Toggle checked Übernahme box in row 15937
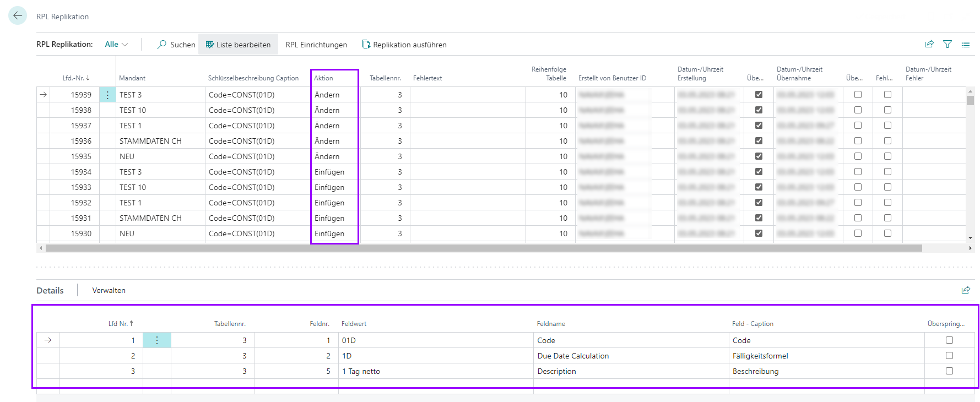The height and width of the screenshot is (402, 980). (x=759, y=126)
